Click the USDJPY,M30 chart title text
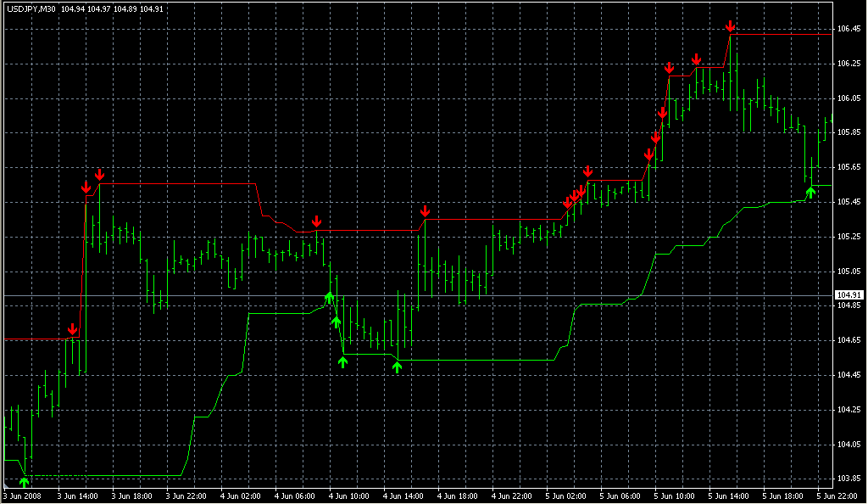The width and height of the screenshot is (868, 504). click(29, 9)
